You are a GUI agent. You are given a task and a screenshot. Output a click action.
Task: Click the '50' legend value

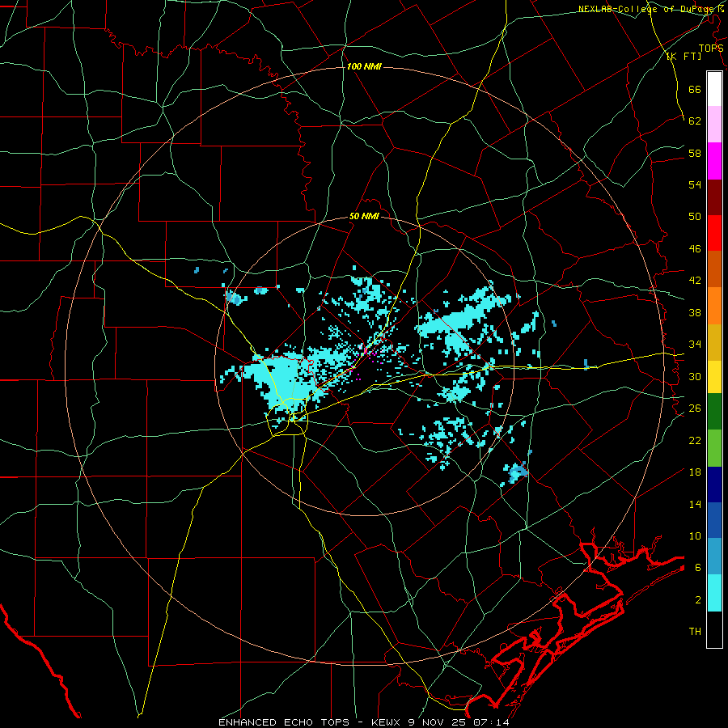pos(695,217)
